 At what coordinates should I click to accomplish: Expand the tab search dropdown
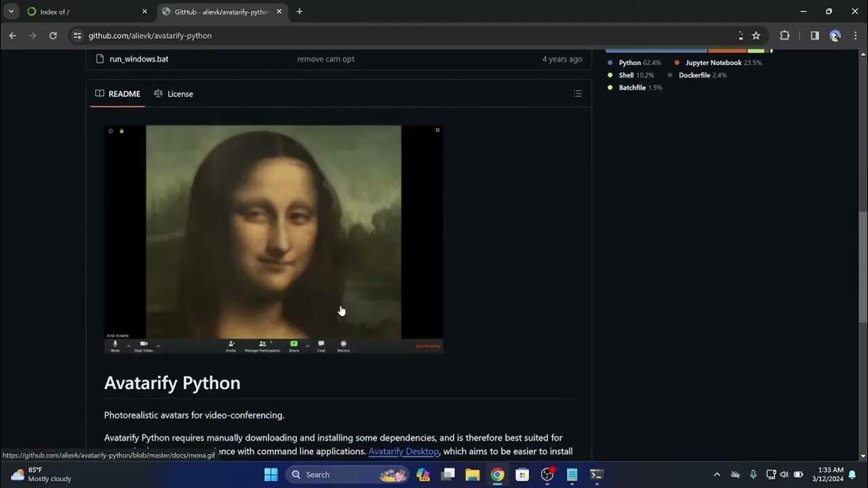pyautogui.click(x=11, y=12)
